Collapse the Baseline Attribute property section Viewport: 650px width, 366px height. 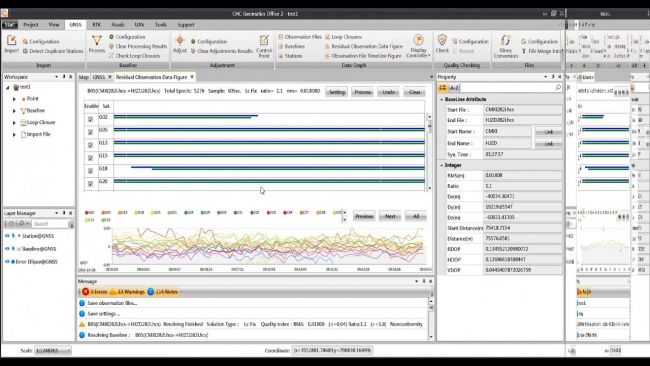pyautogui.click(x=441, y=99)
